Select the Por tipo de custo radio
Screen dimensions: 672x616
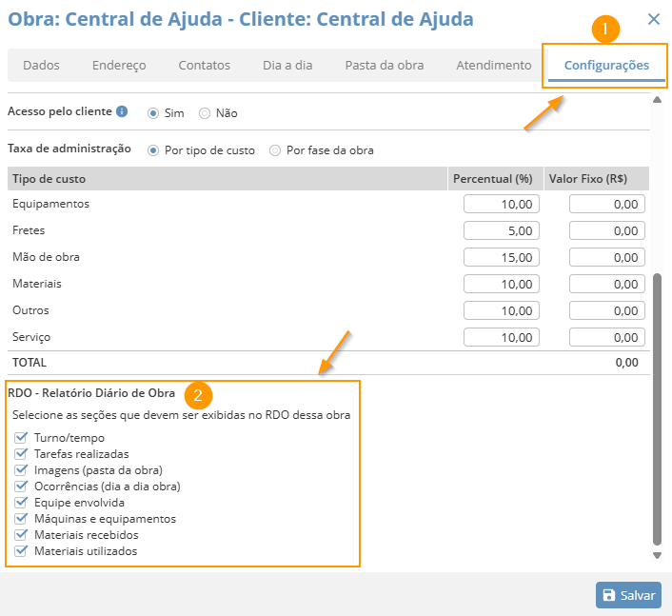(153, 150)
